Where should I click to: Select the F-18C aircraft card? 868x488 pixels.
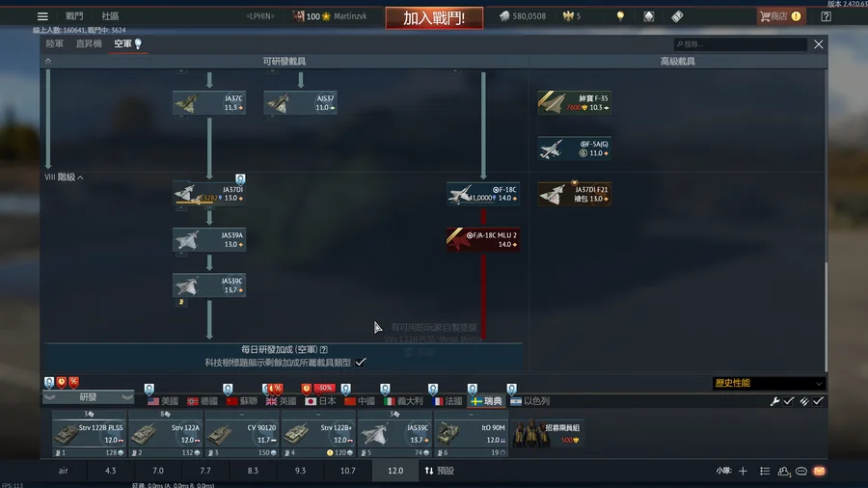point(483,194)
